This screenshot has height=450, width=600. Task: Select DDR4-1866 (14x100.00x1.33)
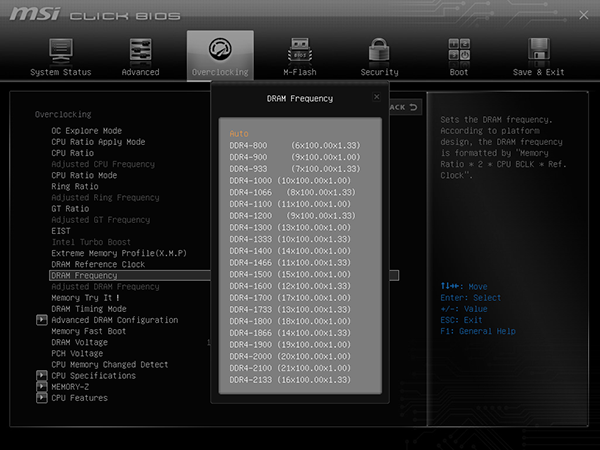[290, 333]
